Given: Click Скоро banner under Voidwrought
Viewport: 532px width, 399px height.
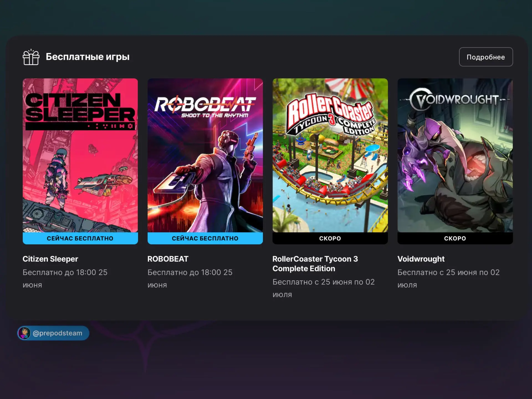Looking at the screenshot, I should click(455, 238).
